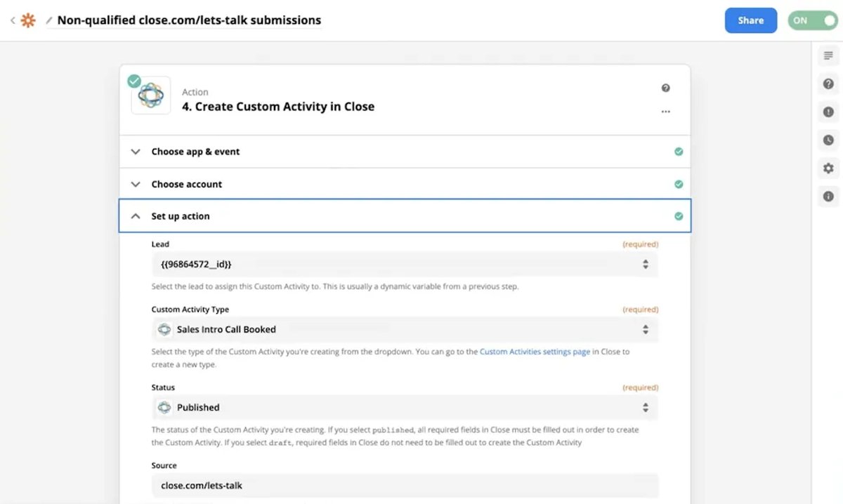Rename the Zap title text
This screenshot has height=504, width=843.
tap(189, 20)
